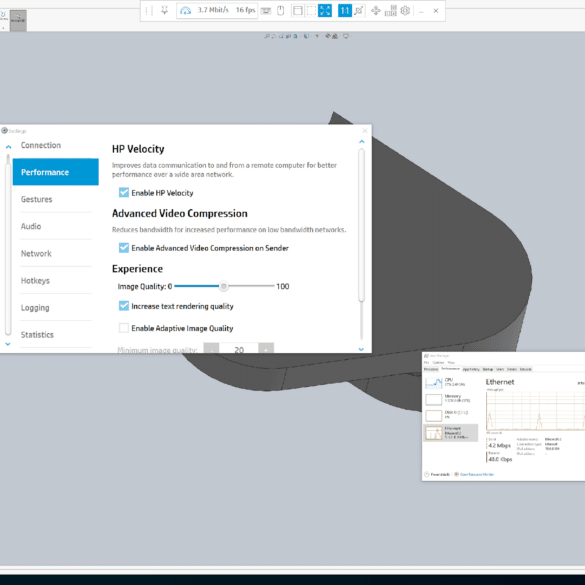Minimize the remote session toolbar

[x=421, y=11]
